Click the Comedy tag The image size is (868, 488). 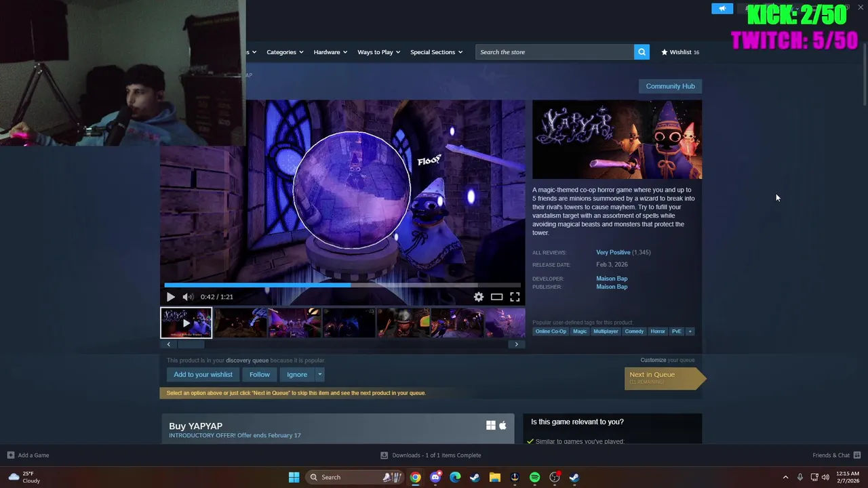coord(634,331)
